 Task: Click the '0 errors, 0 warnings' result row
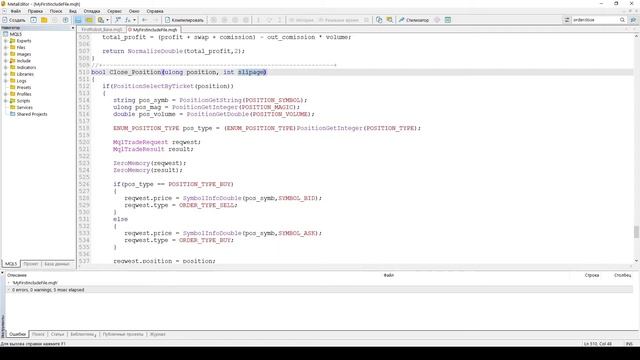coord(320,290)
